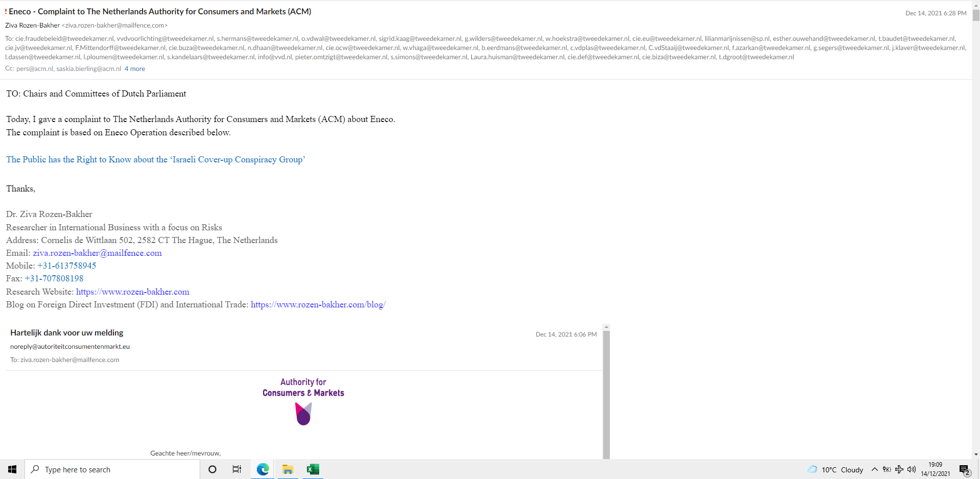
Task: Switch to Microsoft Edge in taskbar
Action: [x=262, y=469]
